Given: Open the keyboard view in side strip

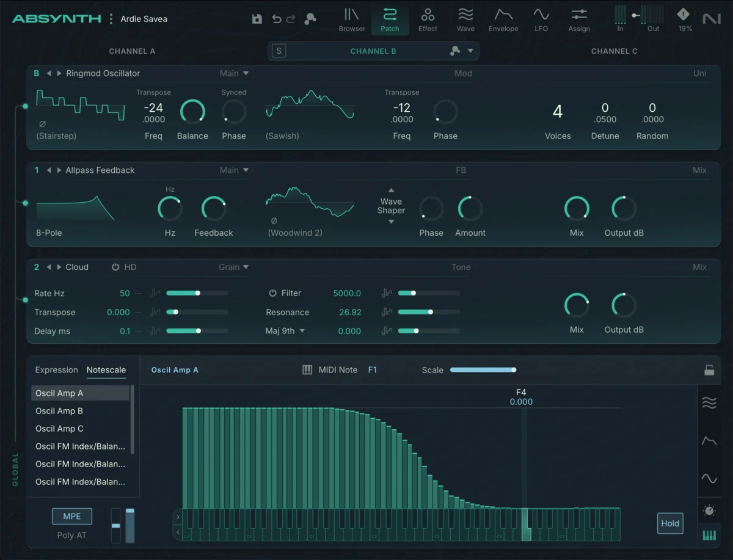Looking at the screenshot, I should (709, 536).
